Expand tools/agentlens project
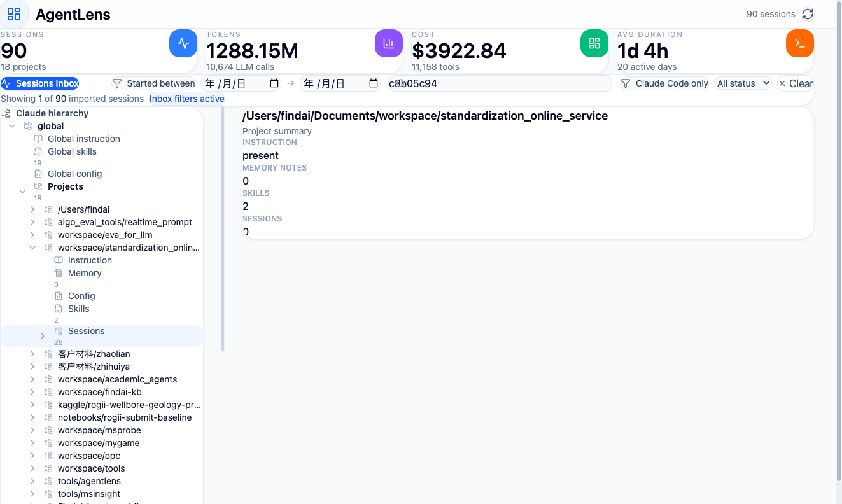Viewport: 842px width, 504px height. tap(32, 481)
